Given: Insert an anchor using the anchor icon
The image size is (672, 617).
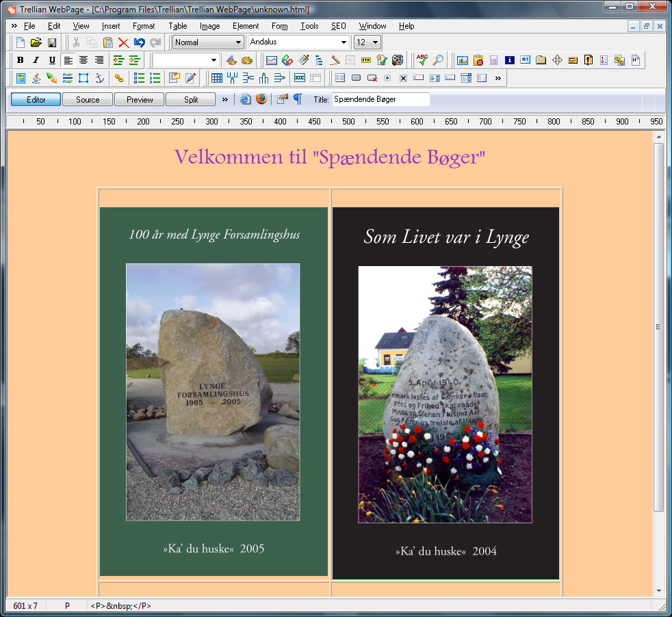Looking at the screenshot, I should click(x=99, y=78).
